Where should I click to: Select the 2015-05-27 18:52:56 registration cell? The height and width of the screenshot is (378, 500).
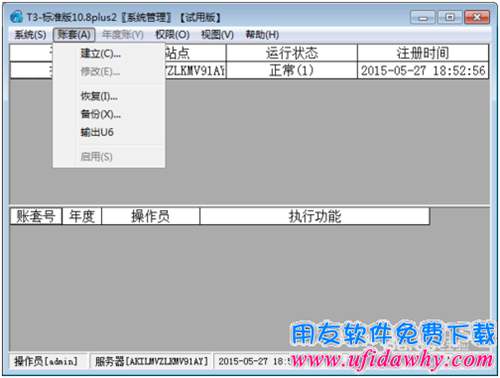click(x=423, y=70)
